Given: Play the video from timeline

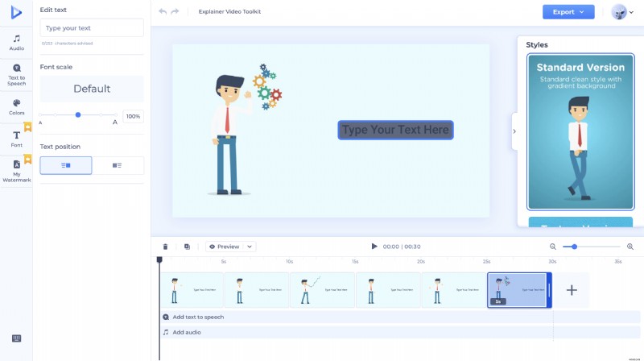Looking at the screenshot, I should (x=374, y=247).
